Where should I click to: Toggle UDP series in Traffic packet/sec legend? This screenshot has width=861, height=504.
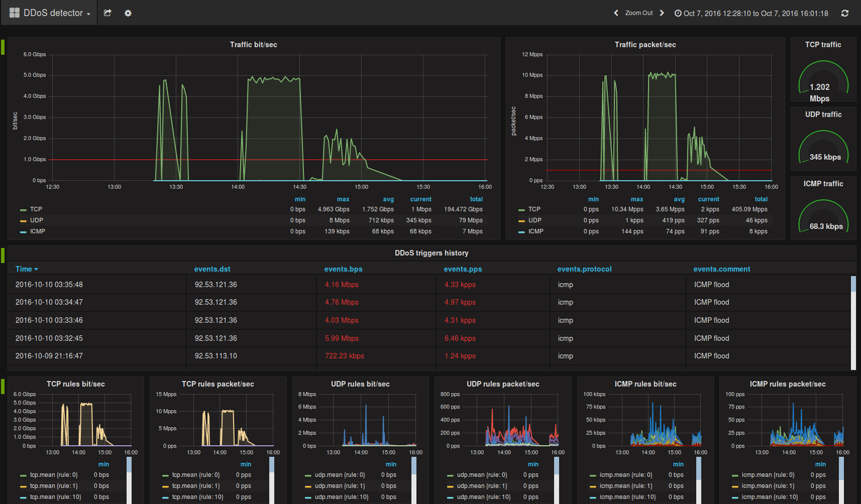[x=534, y=220]
